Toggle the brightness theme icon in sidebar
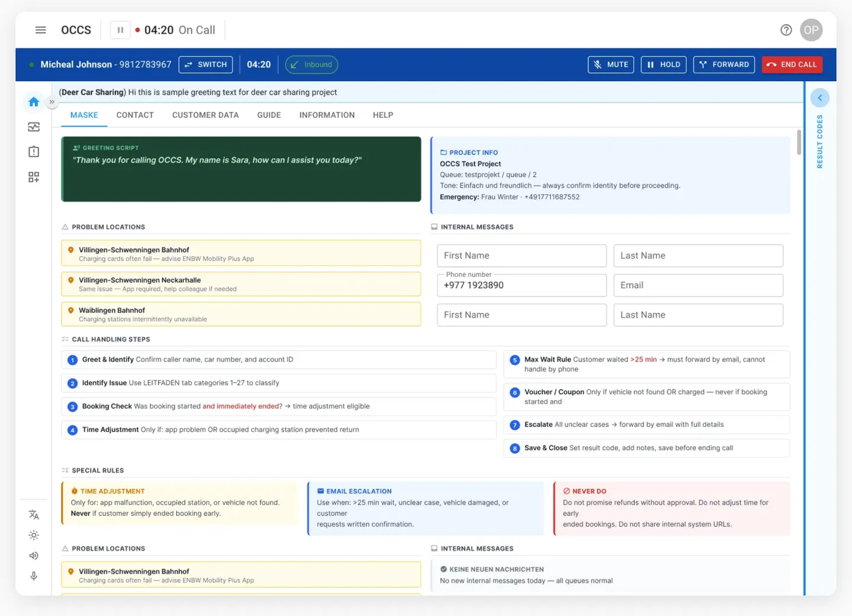 point(34,535)
